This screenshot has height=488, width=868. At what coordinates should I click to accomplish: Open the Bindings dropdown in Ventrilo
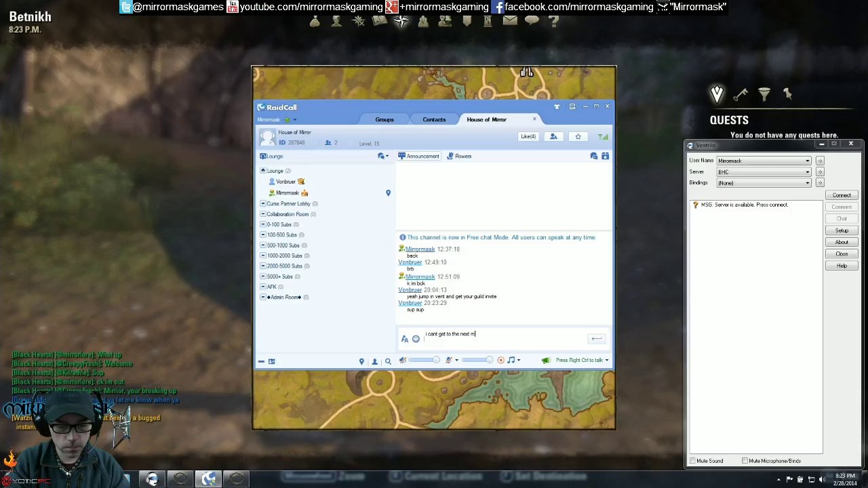click(x=807, y=183)
